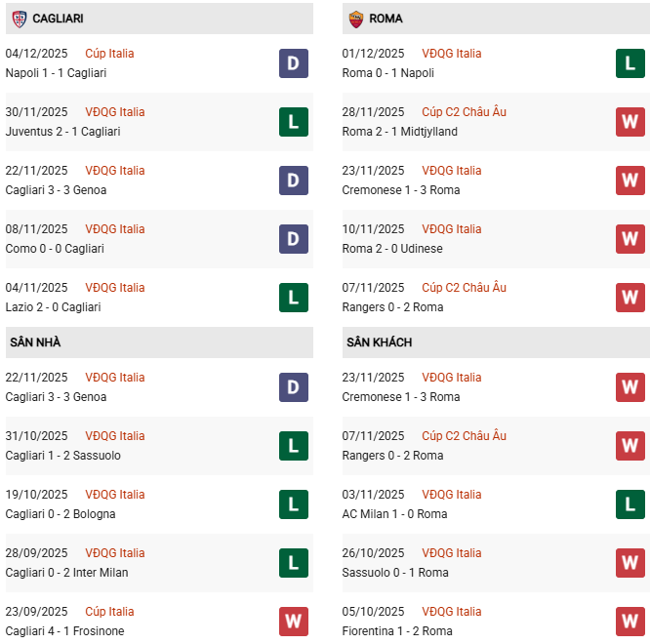Click the Cagliari team crest icon
Viewport: 650px width, 644px height.
point(19,19)
